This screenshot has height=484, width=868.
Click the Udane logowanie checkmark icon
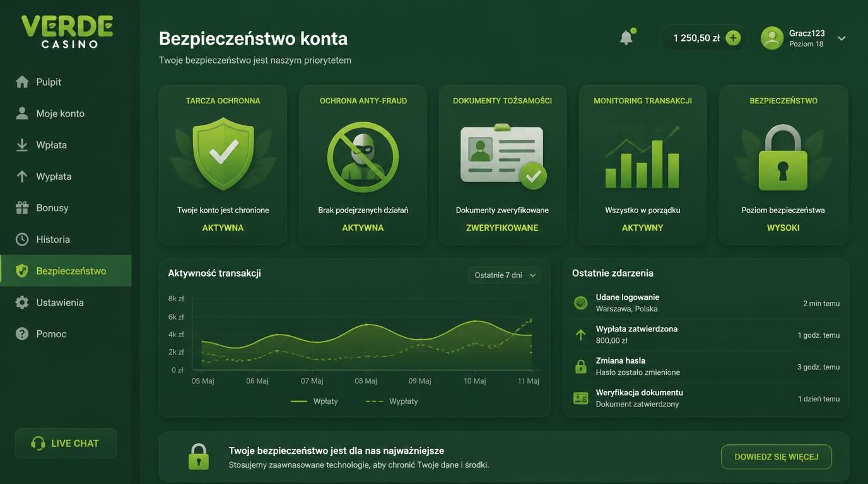[581, 303]
